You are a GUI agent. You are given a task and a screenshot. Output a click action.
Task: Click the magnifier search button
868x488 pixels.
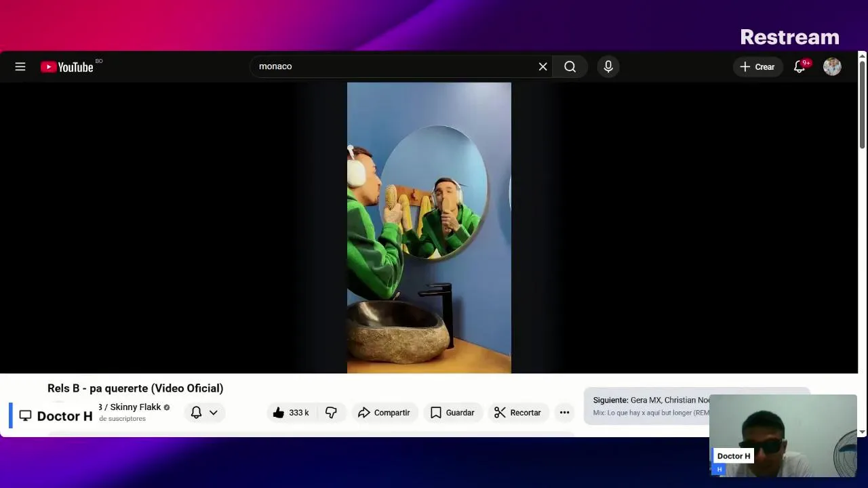point(570,66)
